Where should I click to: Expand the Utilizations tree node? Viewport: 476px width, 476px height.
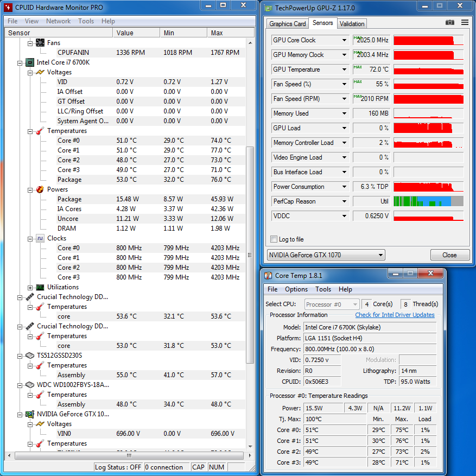(x=30, y=288)
